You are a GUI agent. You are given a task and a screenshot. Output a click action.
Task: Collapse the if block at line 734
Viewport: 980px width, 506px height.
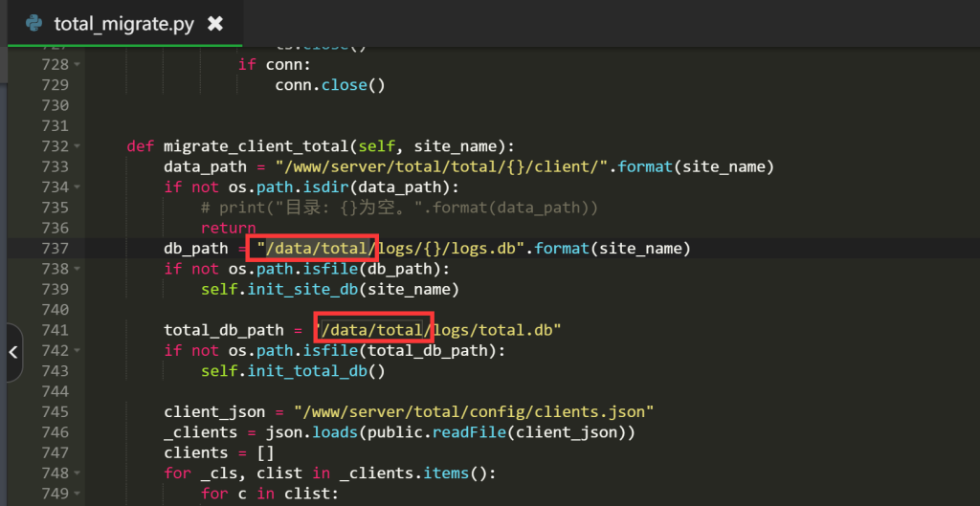tap(77, 187)
